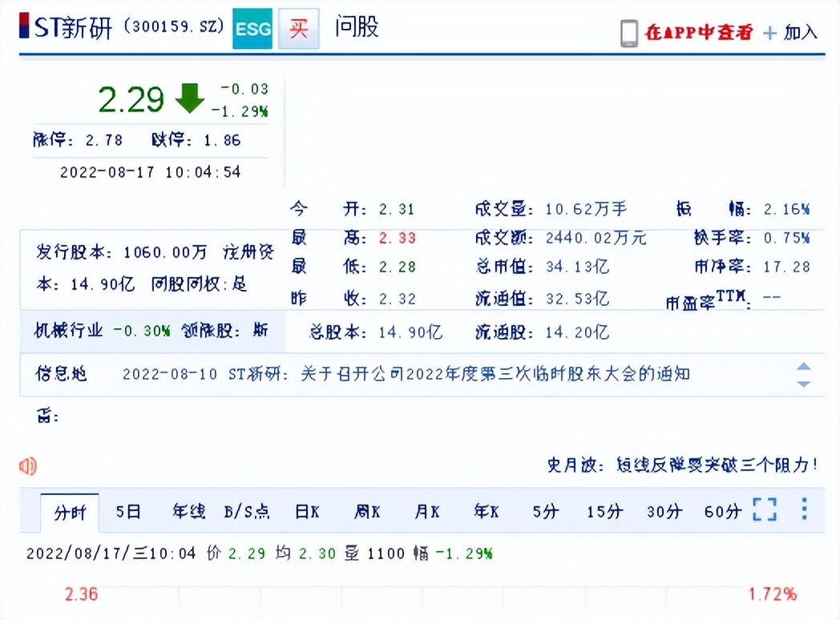Click the green down arrow price indicator
The height and width of the screenshot is (620, 840).
tap(189, 99)
